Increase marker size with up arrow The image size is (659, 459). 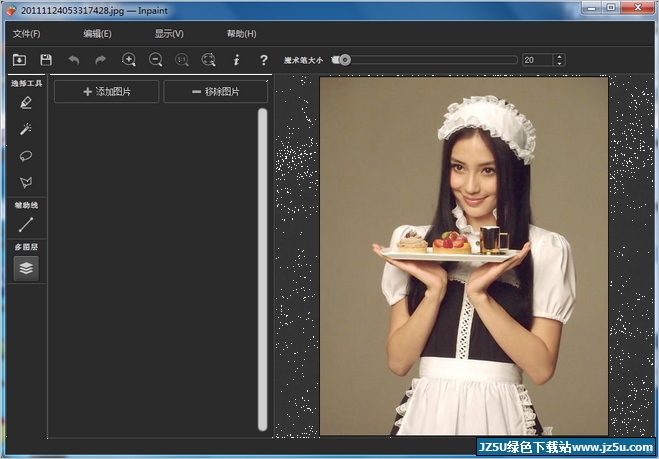click(559, 57)
